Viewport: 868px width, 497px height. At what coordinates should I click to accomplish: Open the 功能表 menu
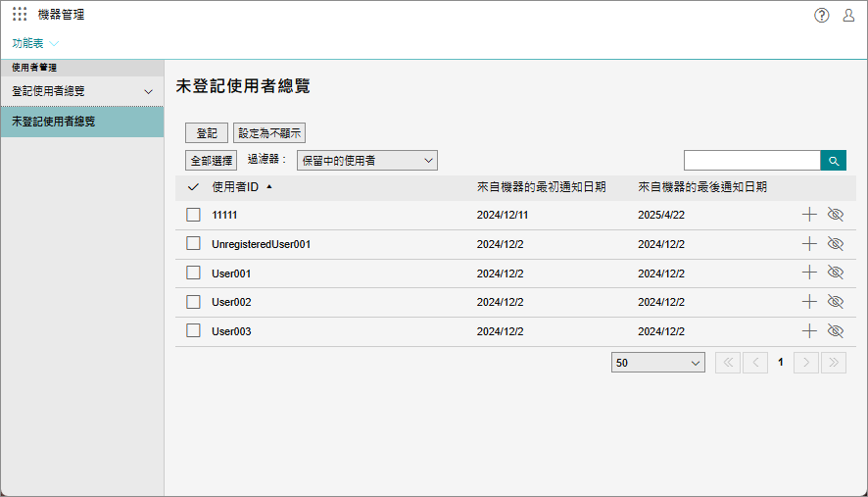tap(35, 43)
